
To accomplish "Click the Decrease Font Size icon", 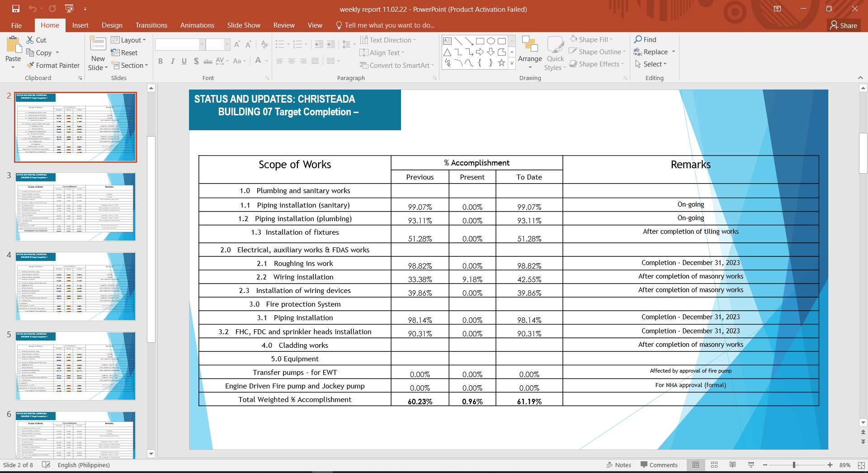I will pos(249,44).
